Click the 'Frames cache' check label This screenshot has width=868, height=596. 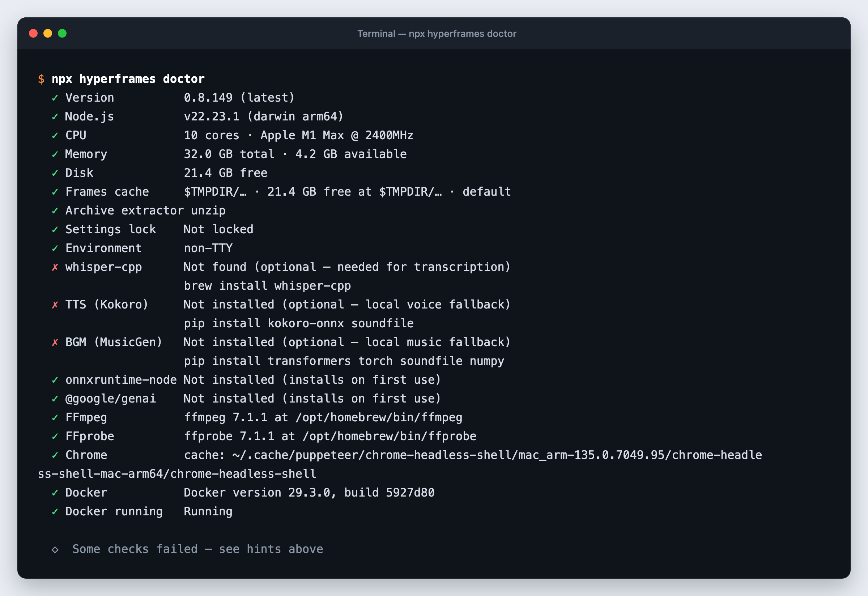pos(107,192)
